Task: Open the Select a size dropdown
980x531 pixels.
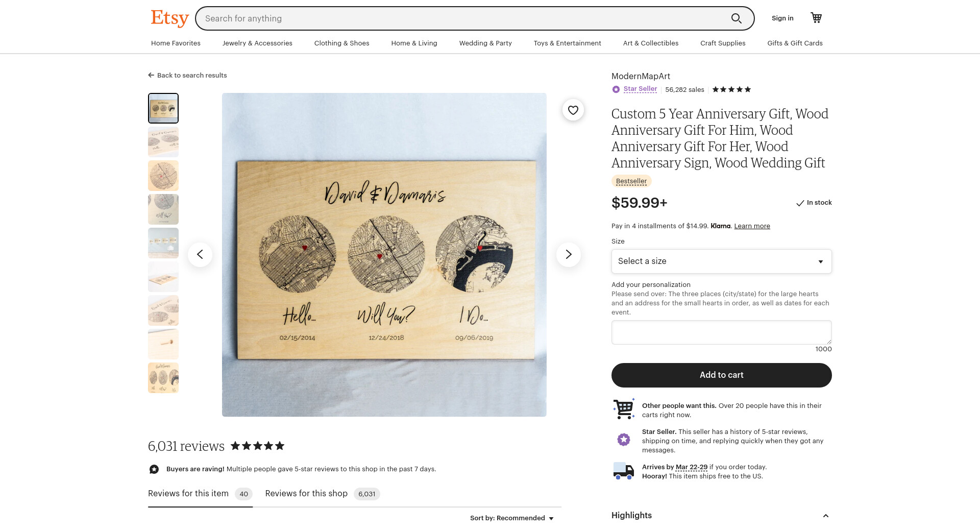Action: pyautogui.click(x=721, y=261)
